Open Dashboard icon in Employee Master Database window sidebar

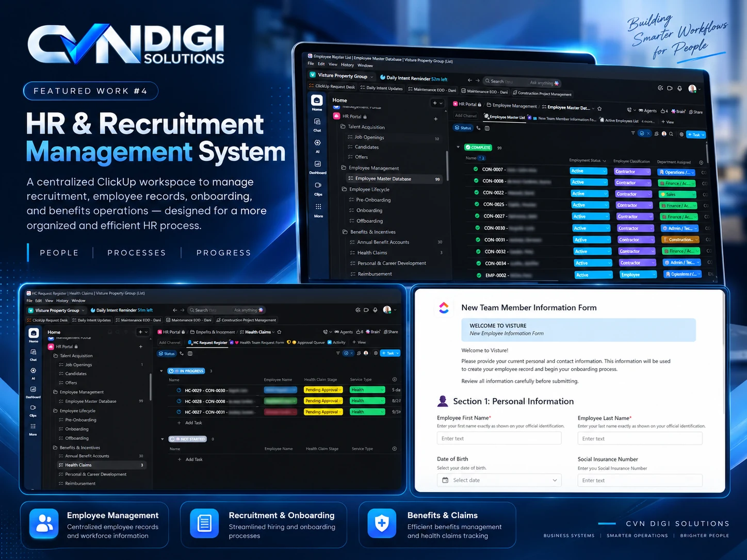tap(318, 164)
